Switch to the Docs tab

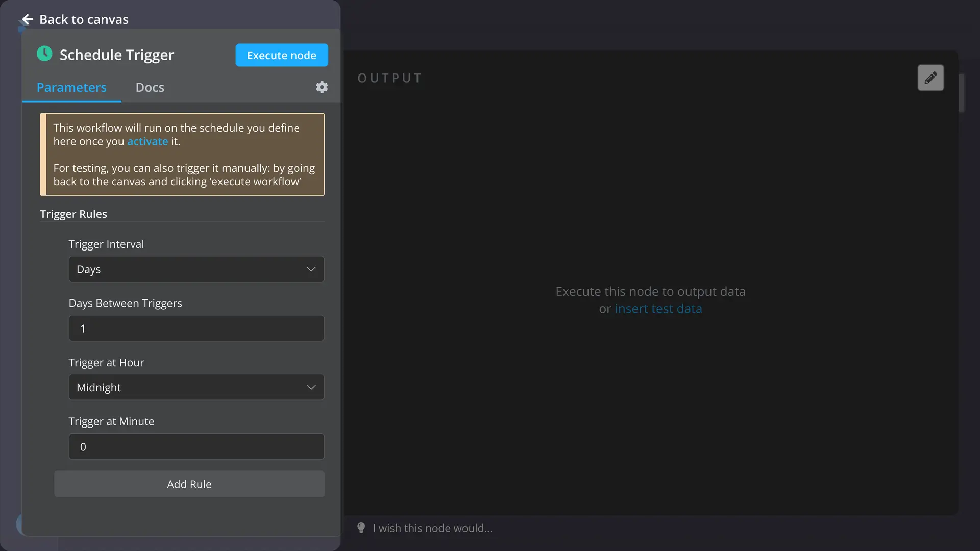[150, 88]
